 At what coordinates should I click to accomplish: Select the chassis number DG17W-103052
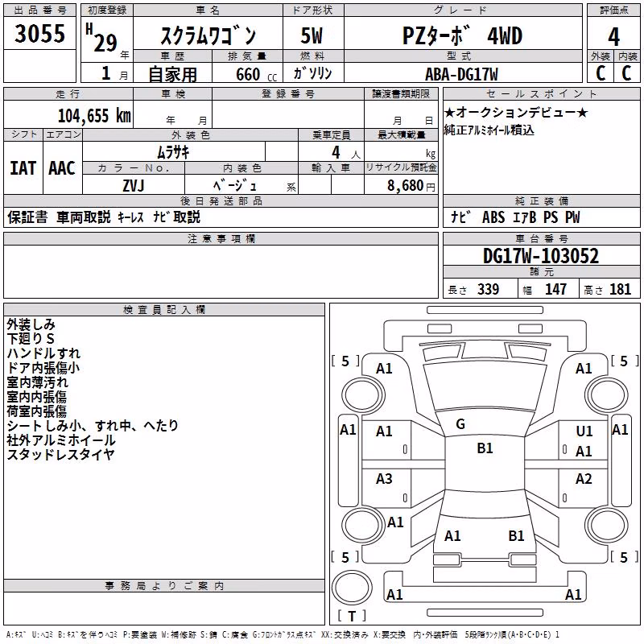(x=541, y=256)
